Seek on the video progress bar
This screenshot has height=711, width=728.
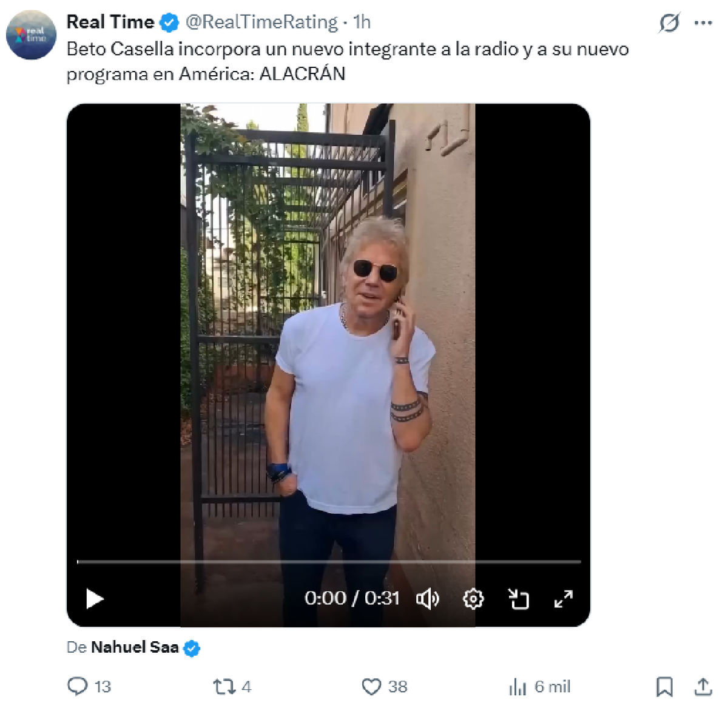[x=329, y=562]
